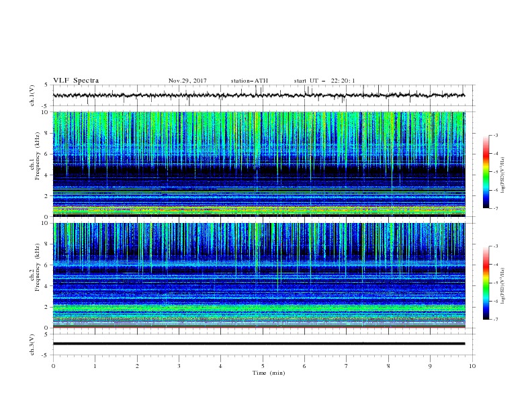Viewport: 532px width, 411px height.
Task: Click the ch.1 spectrogram plot area
Action: (x=259, y=164)
